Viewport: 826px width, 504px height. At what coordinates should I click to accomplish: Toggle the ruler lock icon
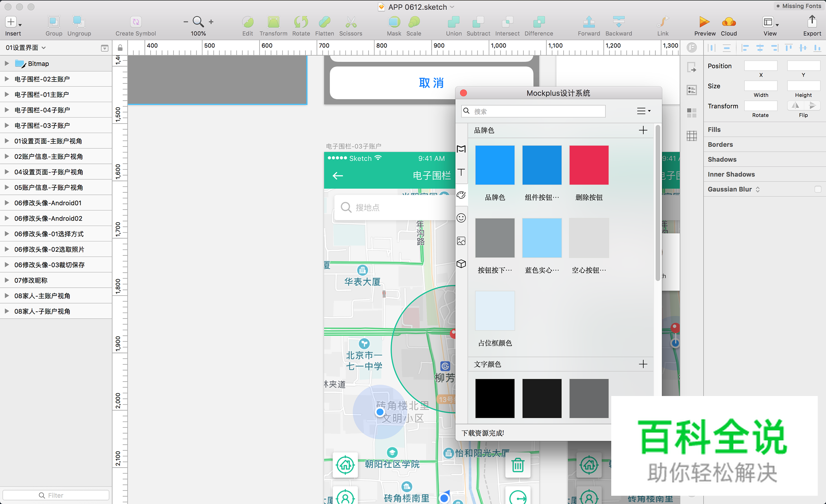[120, 48]
